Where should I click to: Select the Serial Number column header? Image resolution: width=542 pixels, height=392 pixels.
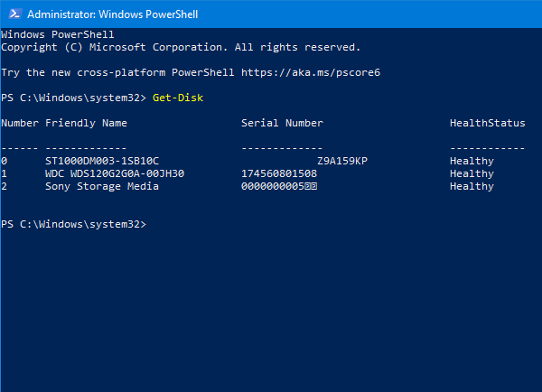pyautogui.click(x=282, y=123)
